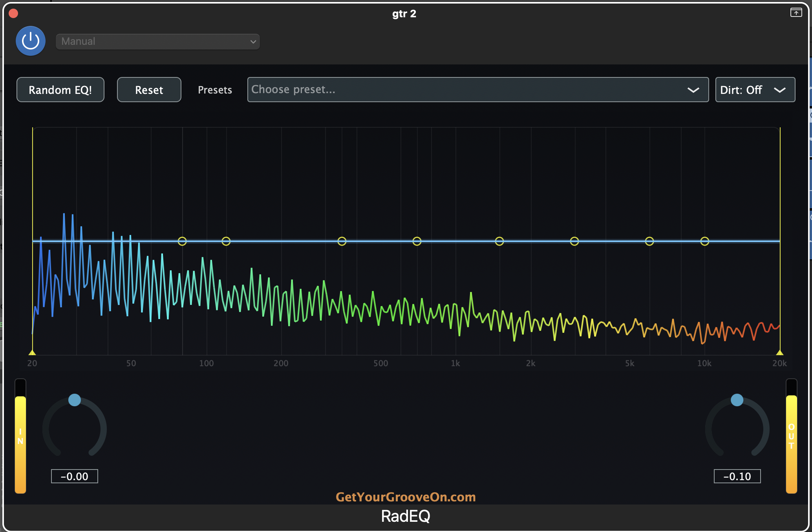
Task: Select the EQ band node near 3 kHz
Action: [x=574, y=242]
